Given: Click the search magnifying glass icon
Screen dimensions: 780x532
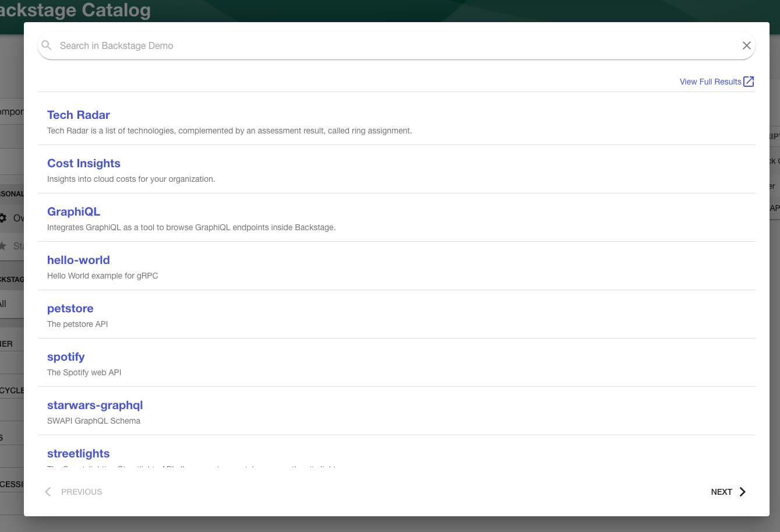Looking at the screenshot, I should [x=46, y=45].
